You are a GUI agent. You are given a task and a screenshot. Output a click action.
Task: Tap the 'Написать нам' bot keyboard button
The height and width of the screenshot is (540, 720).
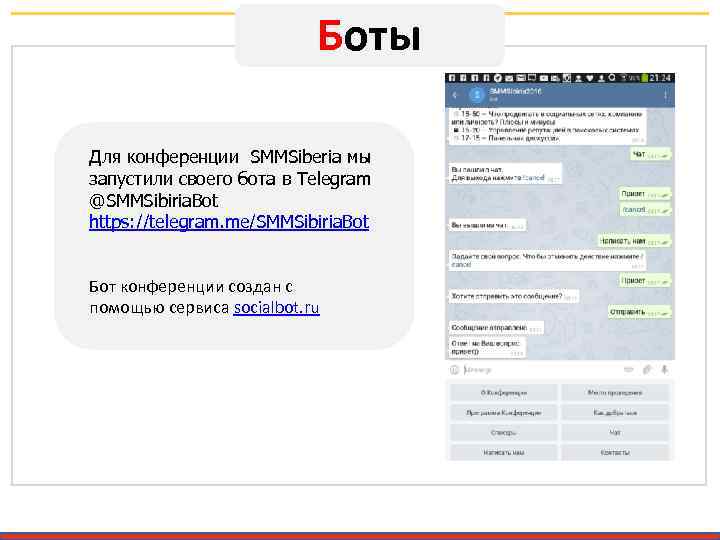504,452
